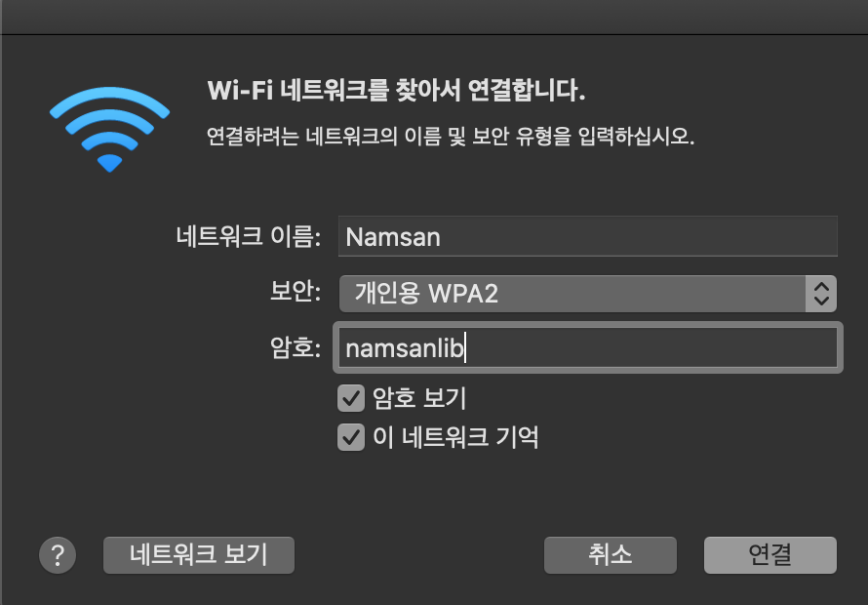
Task: Click the dark title bar strip above the dialog
Action: [x=434, y=17]
